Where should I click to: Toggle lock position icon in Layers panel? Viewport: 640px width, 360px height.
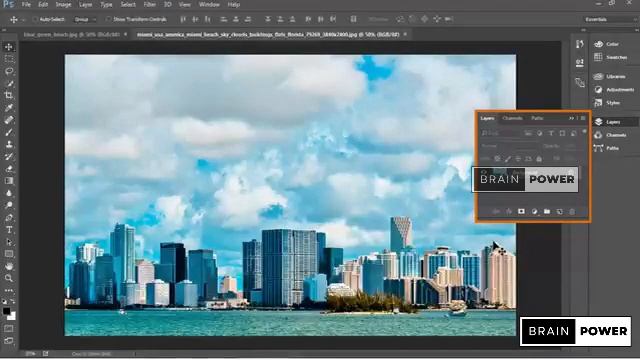pyautogui.click(x=518, y=159)
